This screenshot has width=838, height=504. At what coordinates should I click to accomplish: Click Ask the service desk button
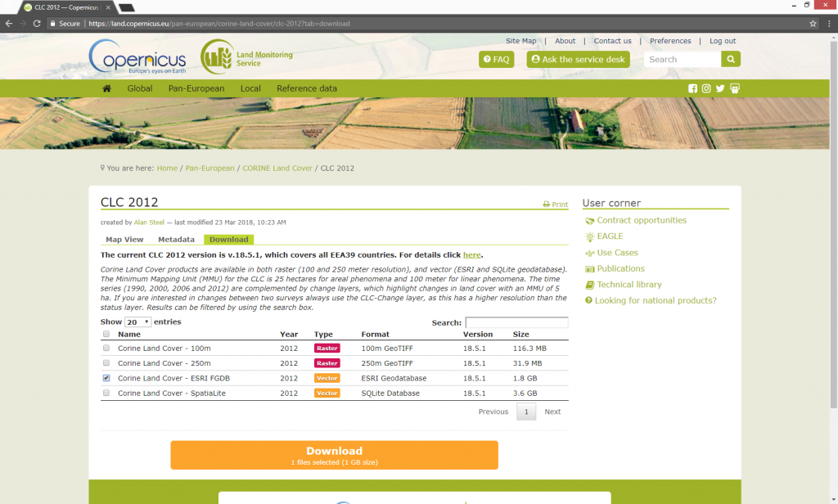[579, 60]
